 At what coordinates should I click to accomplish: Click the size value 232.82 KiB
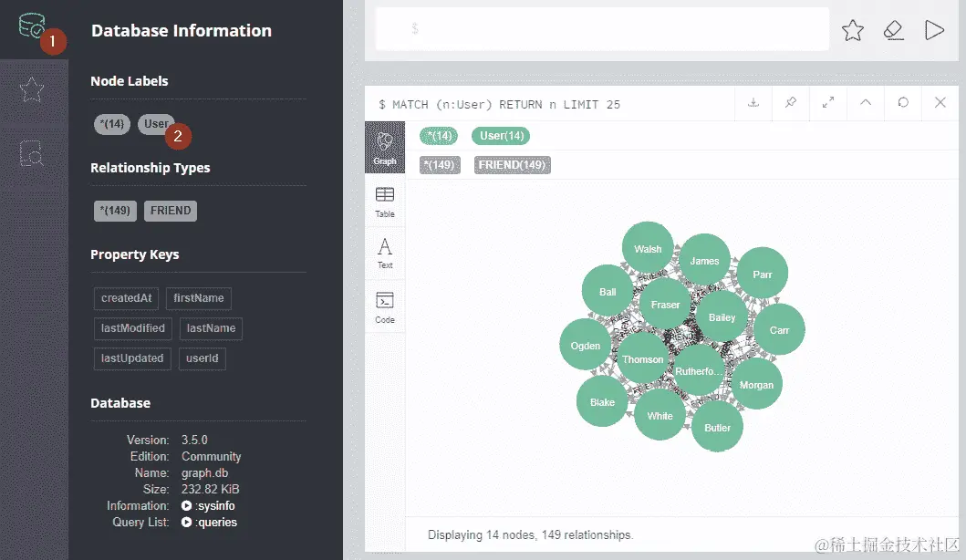[210, 489]
